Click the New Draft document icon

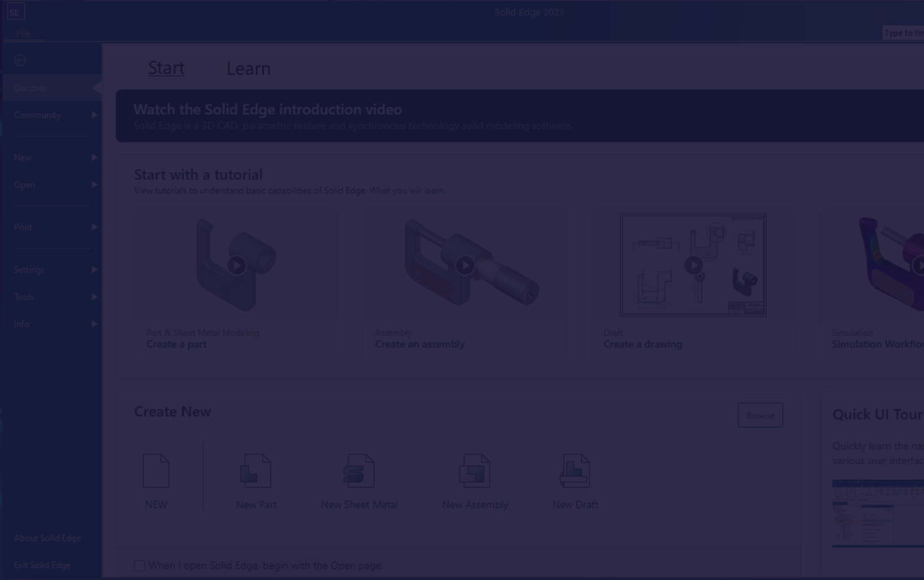575,470
